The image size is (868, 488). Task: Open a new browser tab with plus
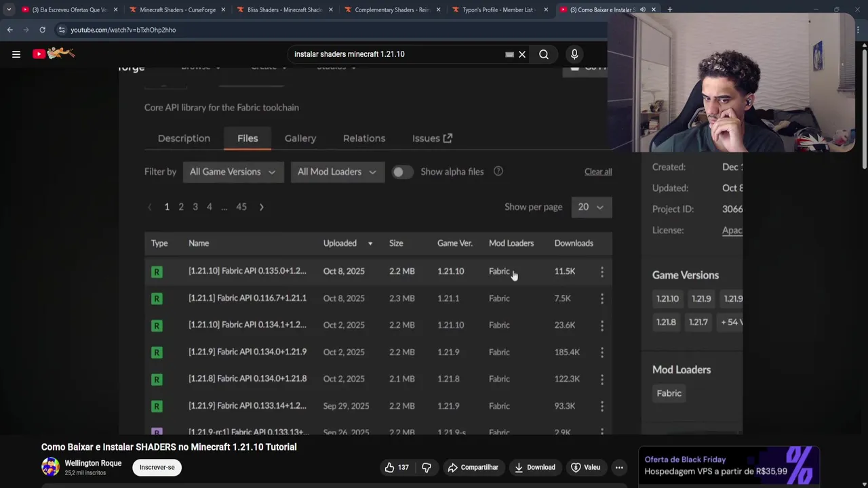(x=669, y=9)
